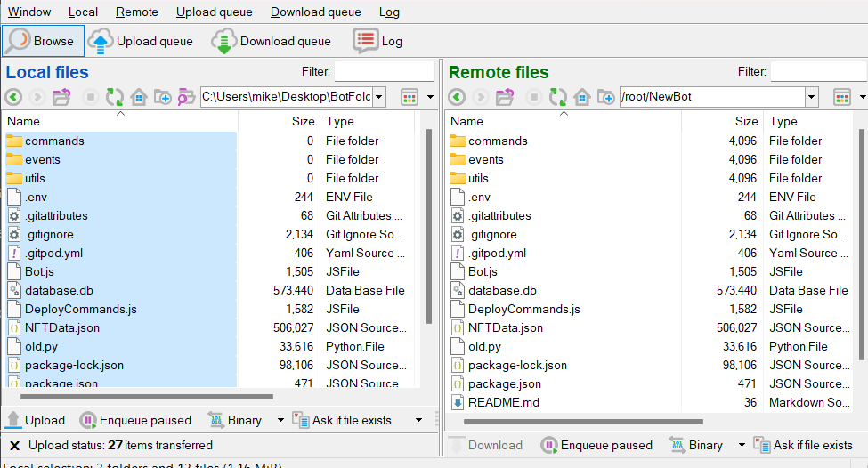Screen dimensions: 868x468
Task: Open local Binary transfer mode dropdown
Action: coord(280,420)
